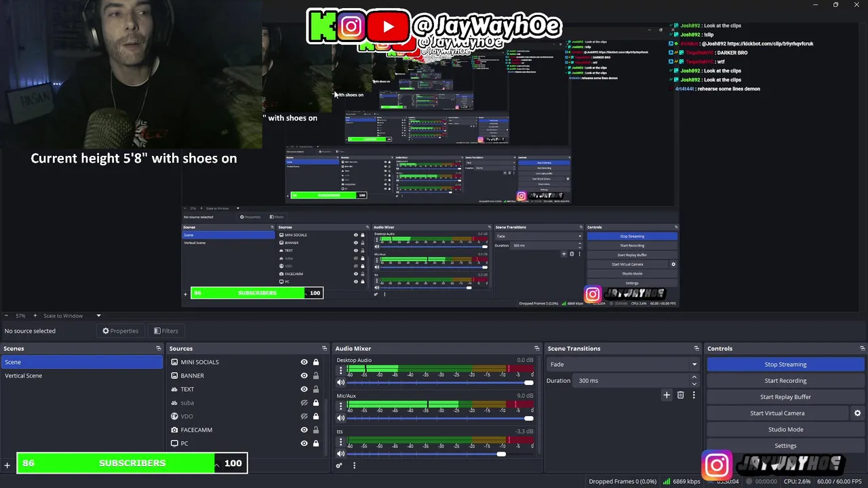868x488 pixels.
Task: Click the FACECAMM camera source icon
Action: click(x=174, y=430)
